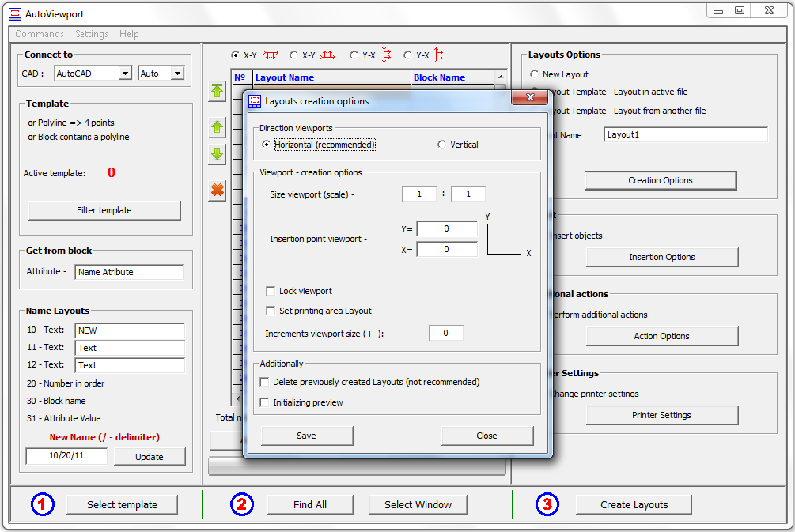Screen dimensions: 795x532
Task: Click the move-to-top green arrow icon
Action: click(x=218, y=91)
